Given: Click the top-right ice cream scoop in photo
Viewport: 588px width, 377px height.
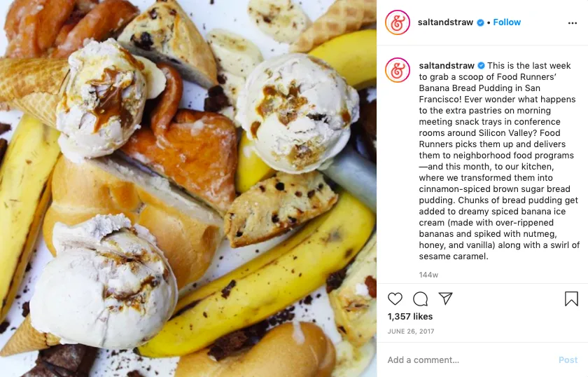Looking at the screenshot, I should pyautogui.click(x=297, y=112).
